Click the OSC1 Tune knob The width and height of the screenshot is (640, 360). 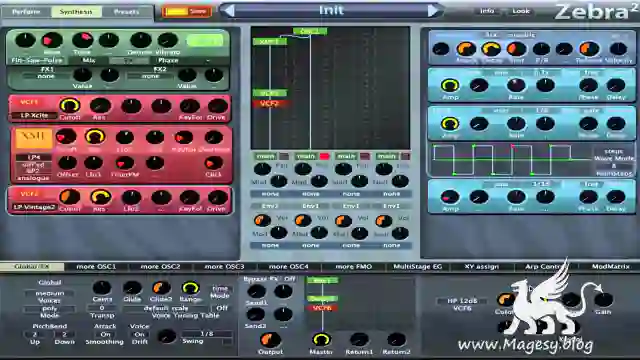tap(82, 41)
